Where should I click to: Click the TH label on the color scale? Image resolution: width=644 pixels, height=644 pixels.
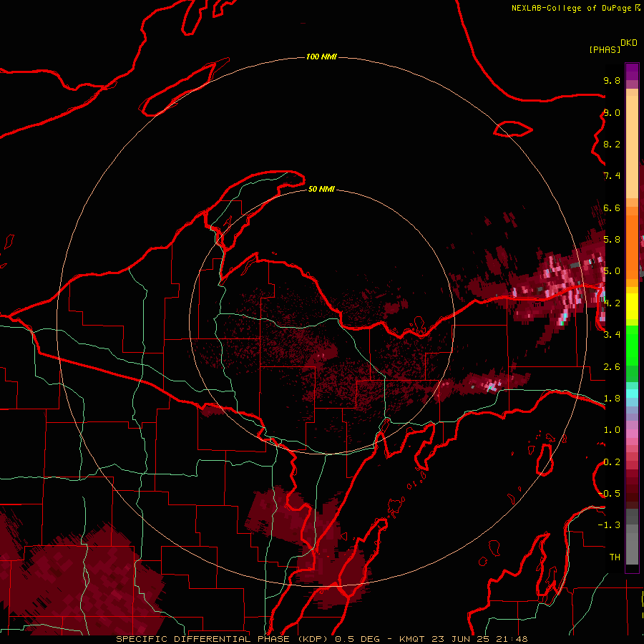615,557
